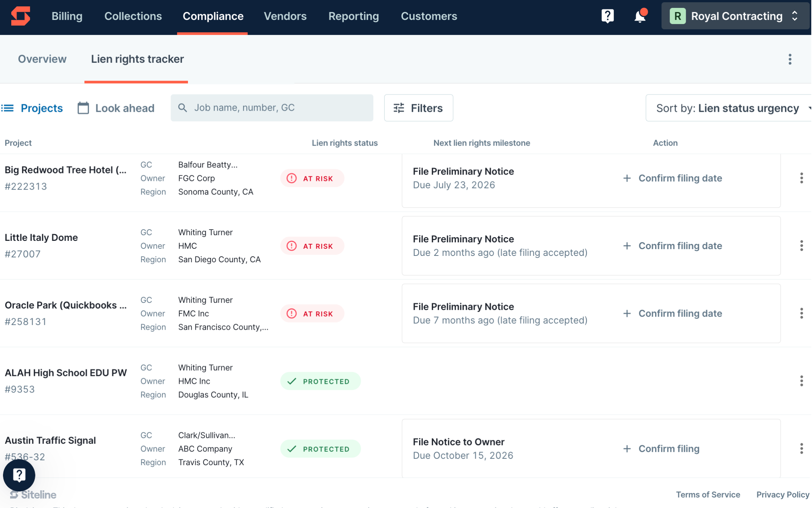812x508 pixels.
Task: Expand the Royal Contracting company switcher
Action: point(735,16)
